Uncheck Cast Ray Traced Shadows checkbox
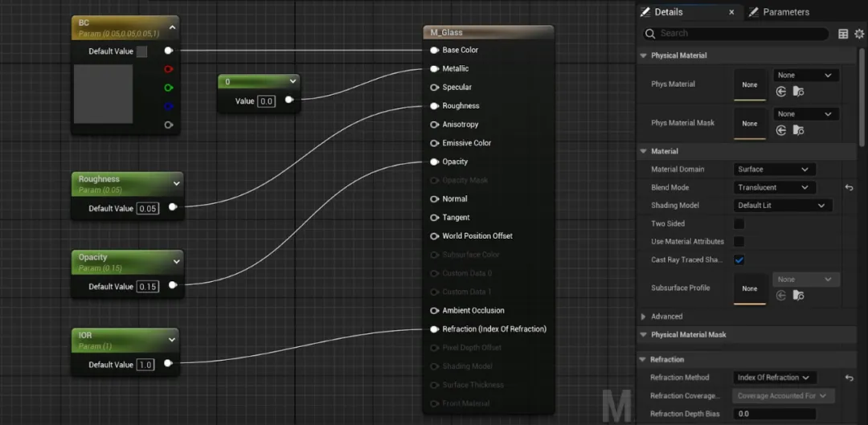Screen dimensions: 868x425 739,259
